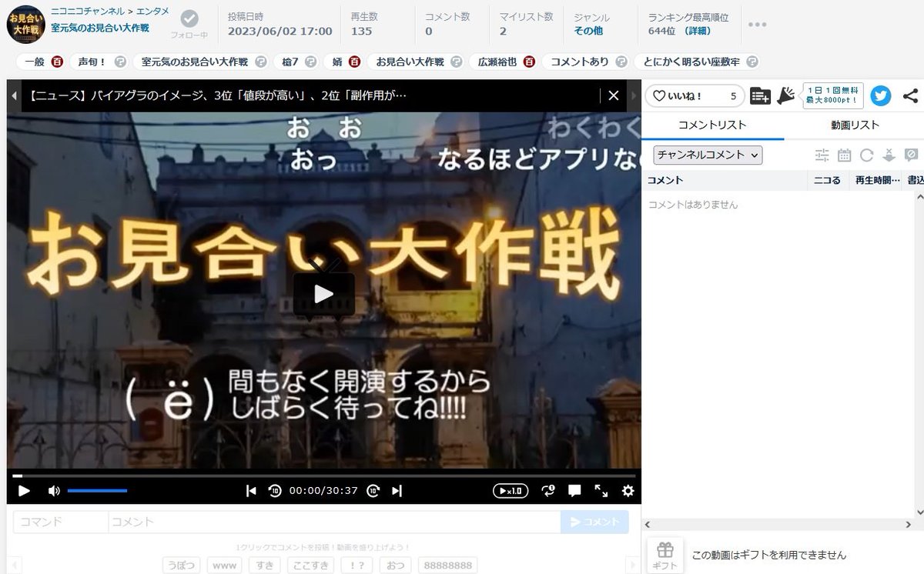Open the チャンネルコメント dropdown
The width and height of the screenshot is (924, 574).
[708, 155]
